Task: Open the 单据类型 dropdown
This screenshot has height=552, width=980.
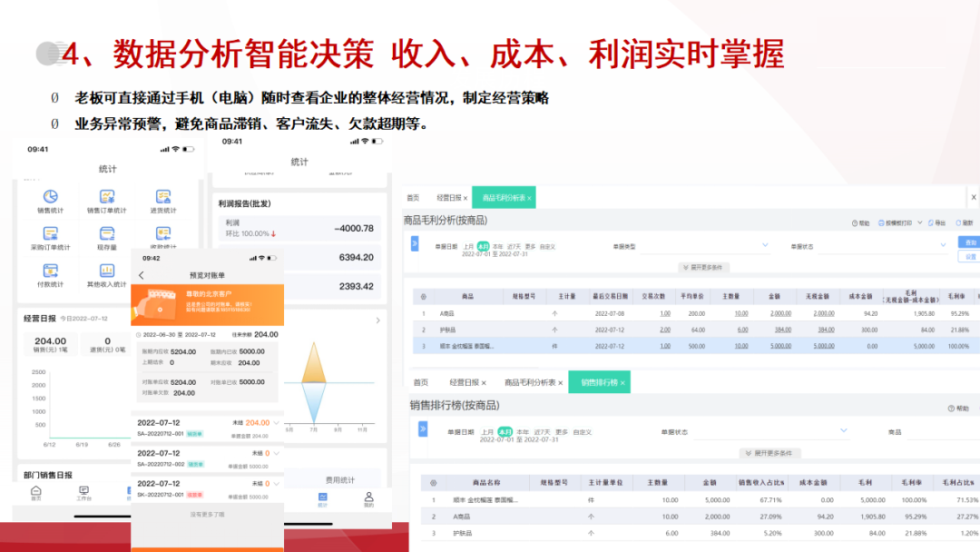Action: (x=706, y=246)
